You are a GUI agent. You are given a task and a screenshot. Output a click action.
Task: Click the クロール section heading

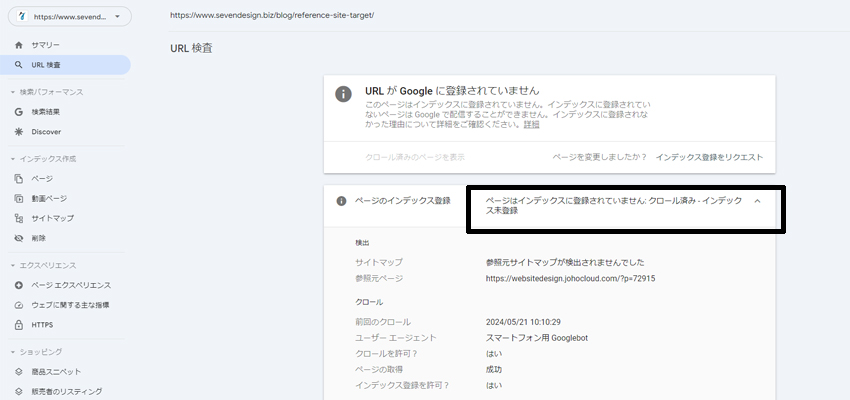[369, 302]
